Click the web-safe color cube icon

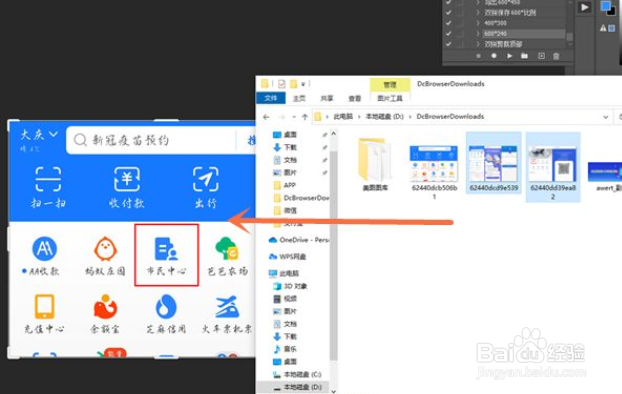pyautogui.click(x=612, y=28)
